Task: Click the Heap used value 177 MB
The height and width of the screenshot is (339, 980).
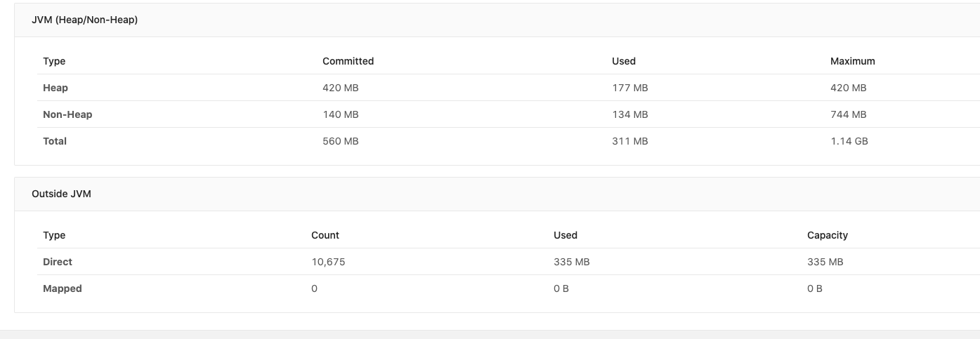Action: (629, 88)
